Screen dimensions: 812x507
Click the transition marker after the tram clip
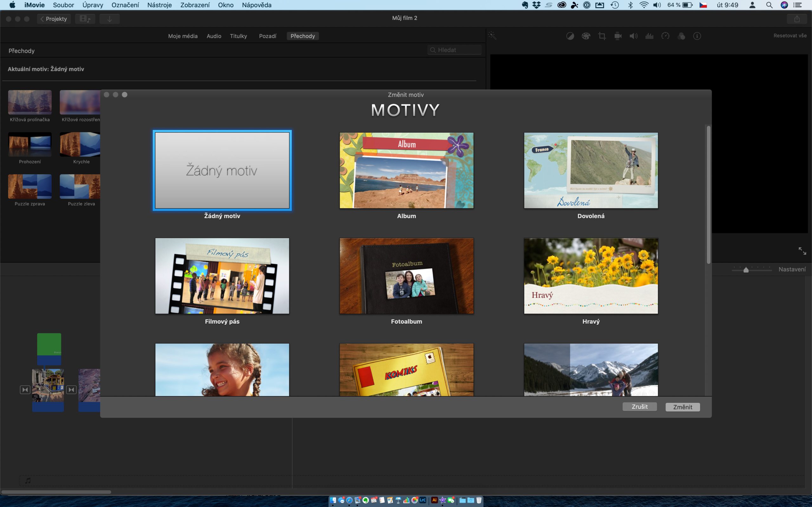(71, 390)
